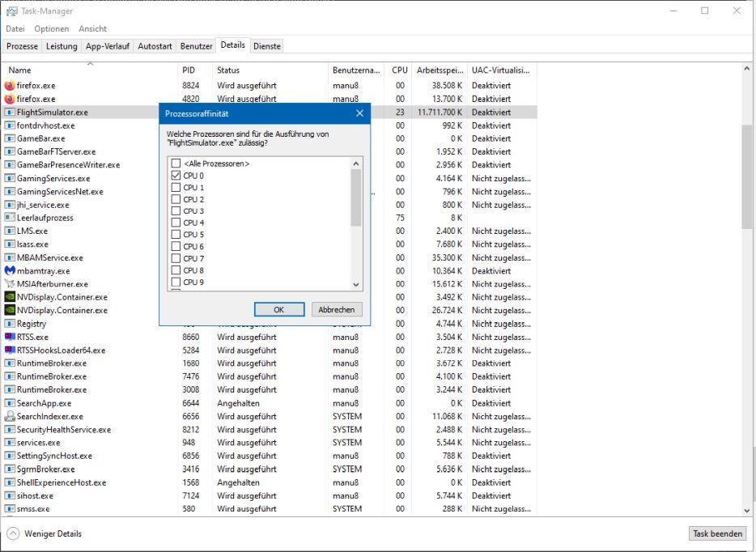Click the NVIDIA icon of the 26.724 K NVDisplay.Container row
This screenshot has height=552, width=756.
tap(10, 311)
